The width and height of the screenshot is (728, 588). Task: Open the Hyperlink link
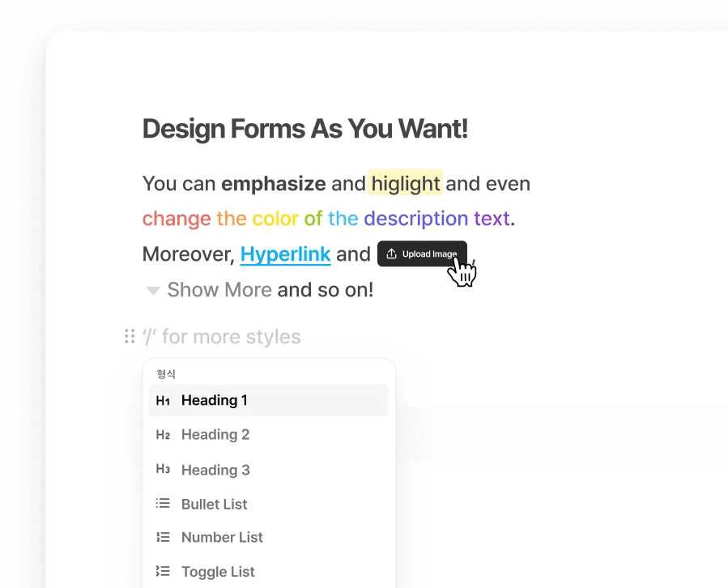click(x=285, y=254)
